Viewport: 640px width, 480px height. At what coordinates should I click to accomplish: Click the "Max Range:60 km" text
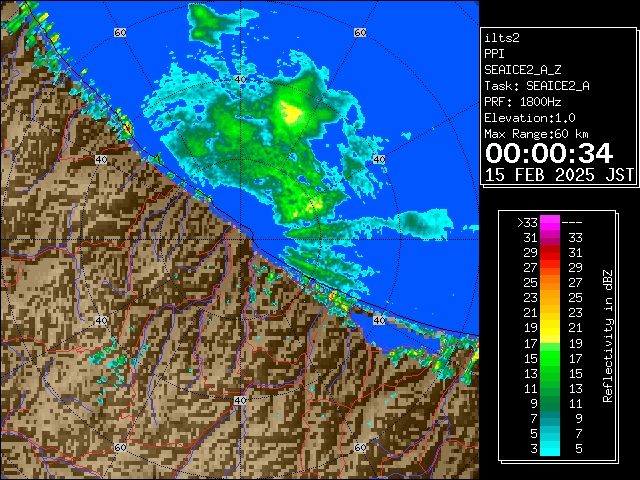click(x=537, y=134)
